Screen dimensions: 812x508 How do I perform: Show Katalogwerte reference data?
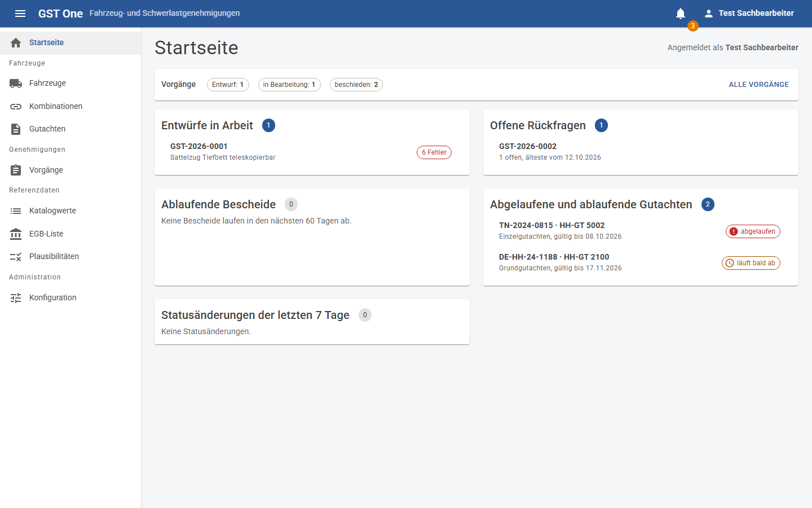pyautogui.click(x=70, y=211)
